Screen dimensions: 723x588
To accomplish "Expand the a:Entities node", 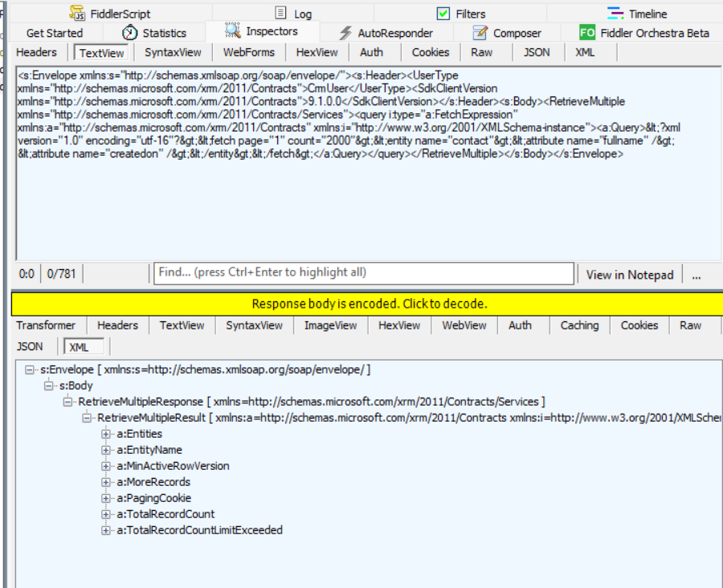I will pos(106,434).
